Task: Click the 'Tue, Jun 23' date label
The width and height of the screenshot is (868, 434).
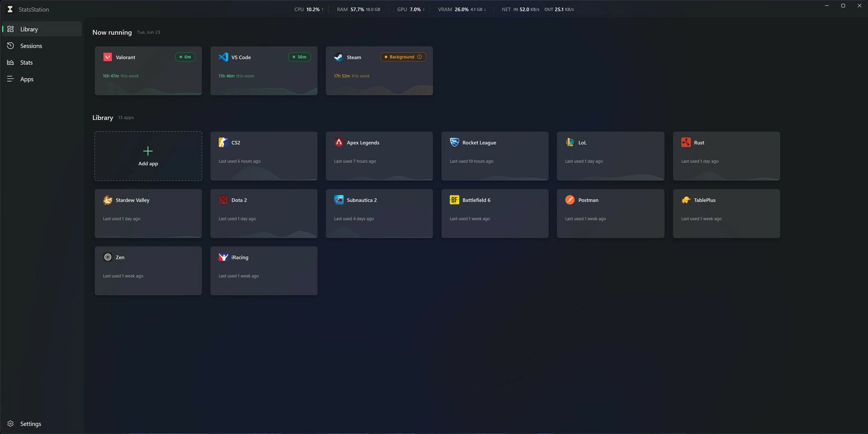Action: pos(149,33)
